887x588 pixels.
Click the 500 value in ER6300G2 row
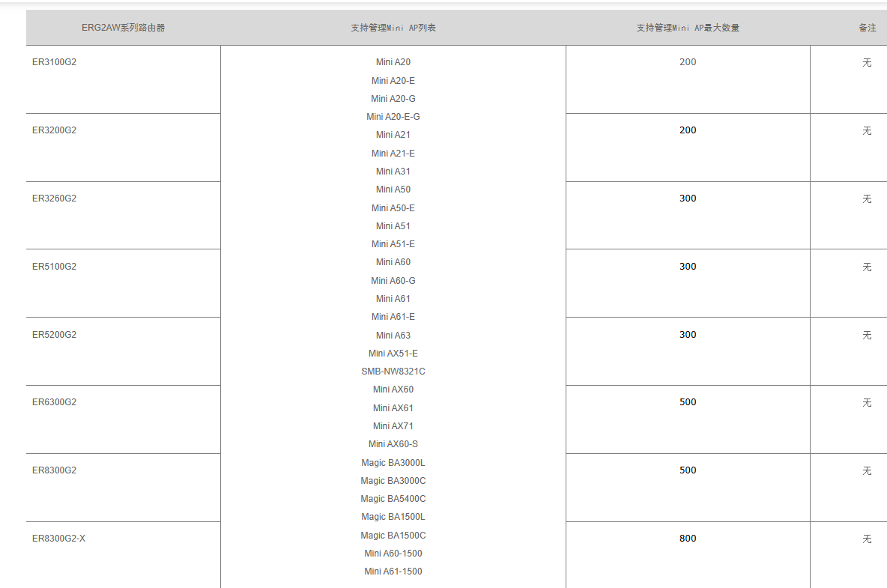[x=688, y=402]
